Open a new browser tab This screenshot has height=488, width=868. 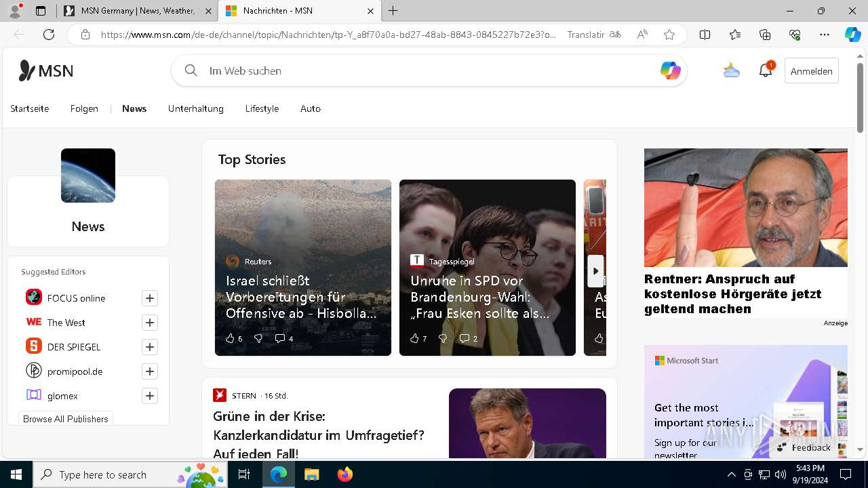pos(393,11)
